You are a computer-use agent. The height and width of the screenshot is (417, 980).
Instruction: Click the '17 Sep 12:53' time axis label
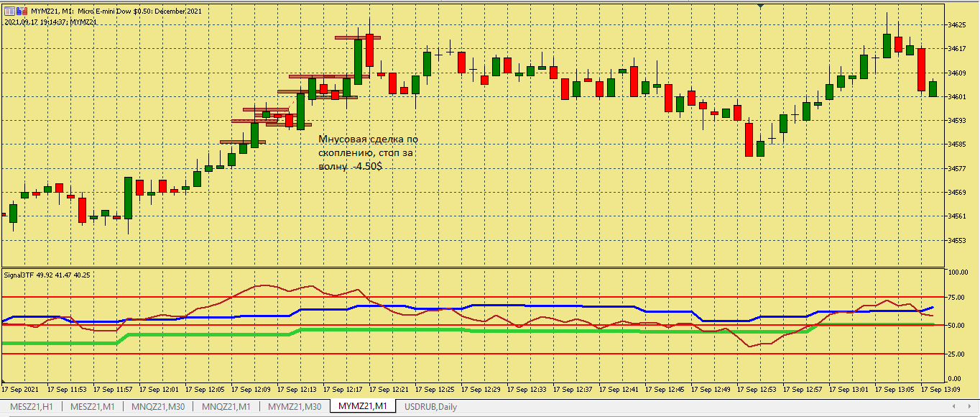[757, 390]
